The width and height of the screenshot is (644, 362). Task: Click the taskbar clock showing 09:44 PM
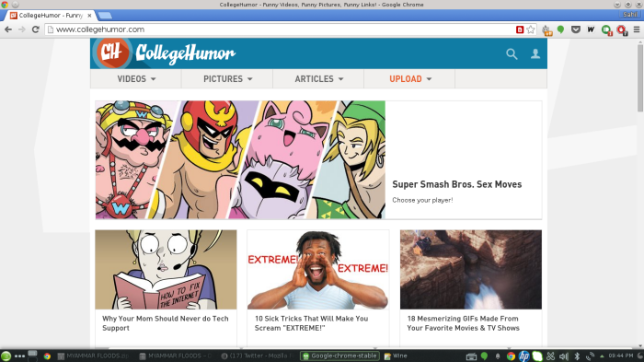tap(621, 356)
